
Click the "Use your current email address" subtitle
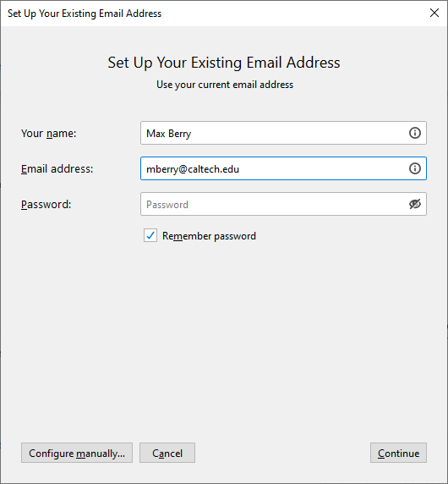[x=225, y=85]
